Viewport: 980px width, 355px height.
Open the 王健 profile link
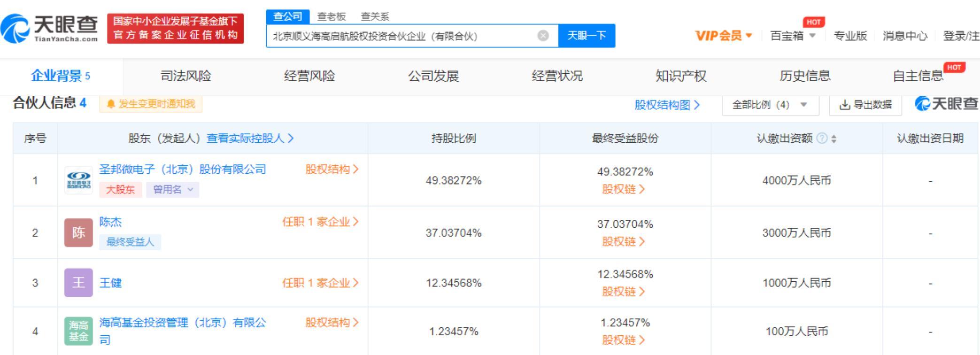click(110, 283)
